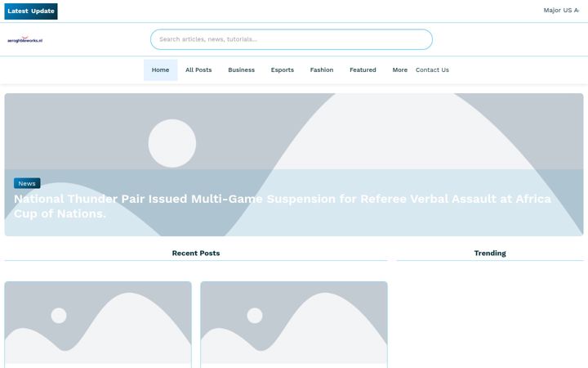The width and height of the screenshot is (588, 368).
Task: Click the News tag on hero banner
Action: 27,183
